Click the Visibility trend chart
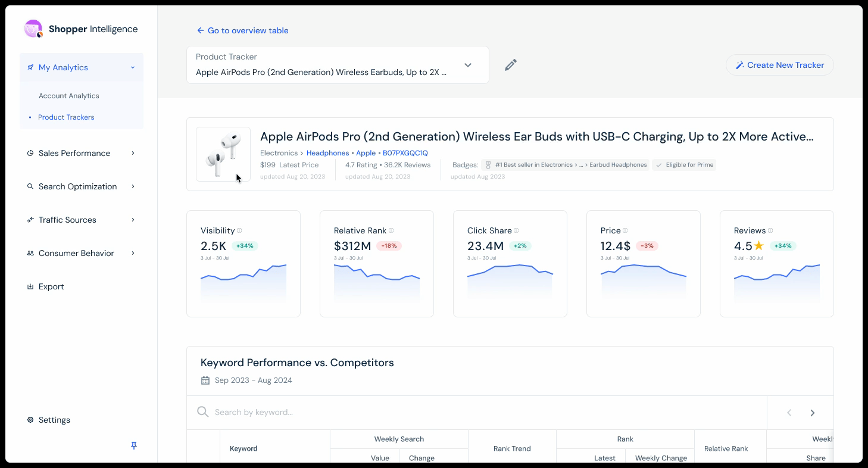The width and height of the screenshot is (868, 468). [x=243, y=282]
